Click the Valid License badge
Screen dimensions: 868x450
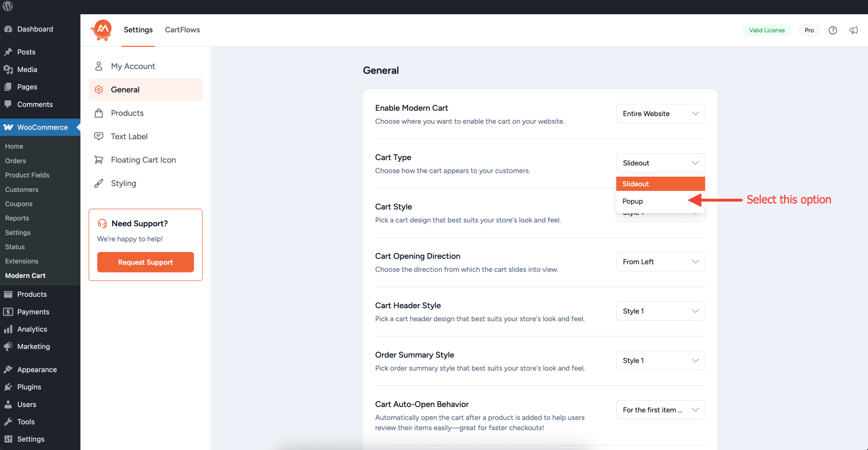767,30
